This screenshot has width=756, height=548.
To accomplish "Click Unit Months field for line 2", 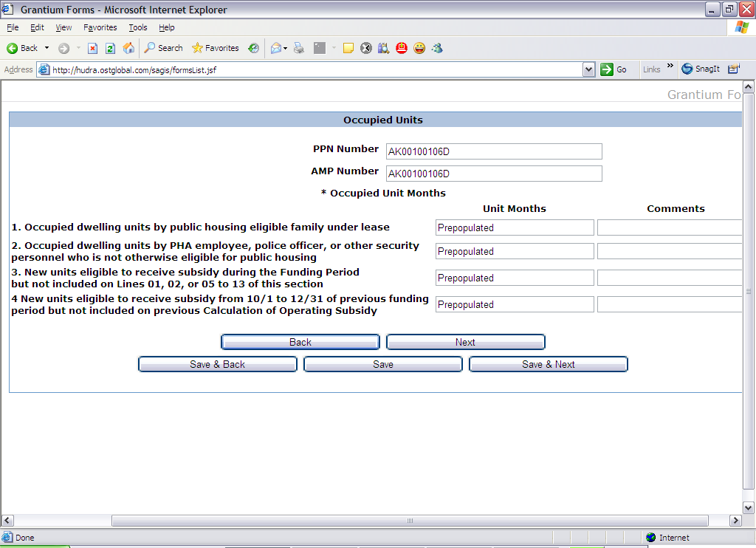I will [x=515, y=251].
